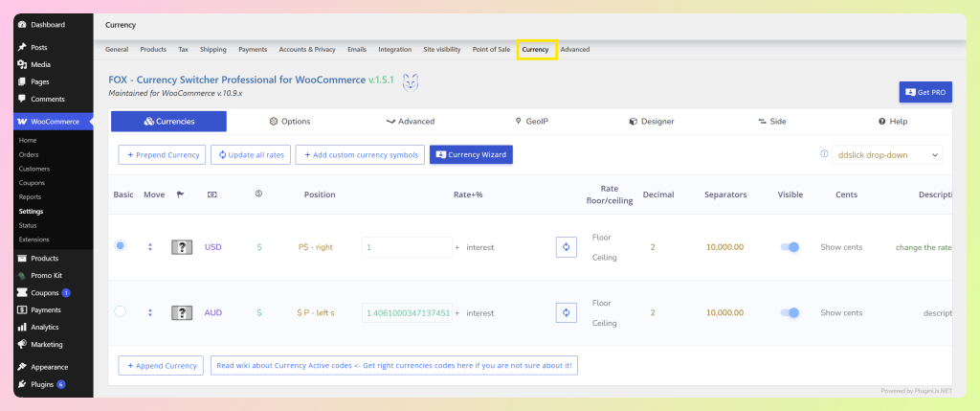Screen dimensions: 980x411
Task: Change the USD decimal value 2
Action: tap(653, 247)
